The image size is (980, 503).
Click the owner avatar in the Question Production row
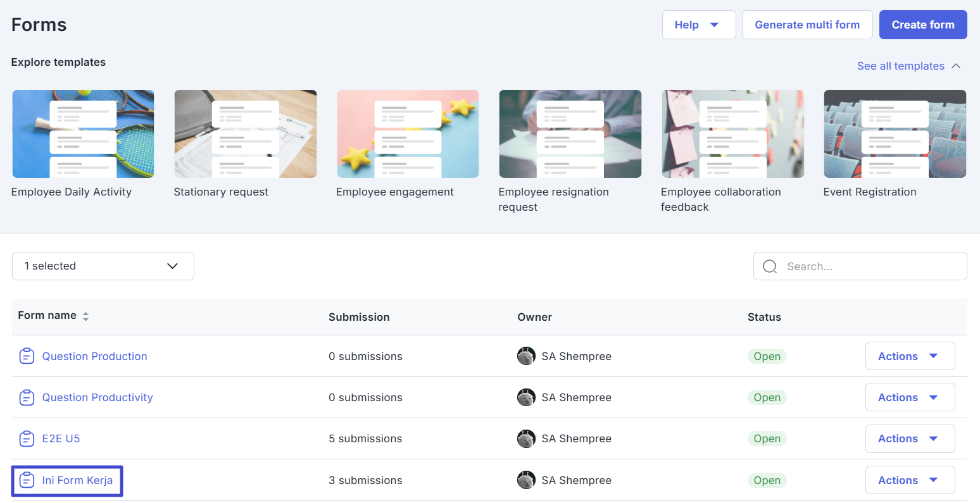[x=526, y=356]
